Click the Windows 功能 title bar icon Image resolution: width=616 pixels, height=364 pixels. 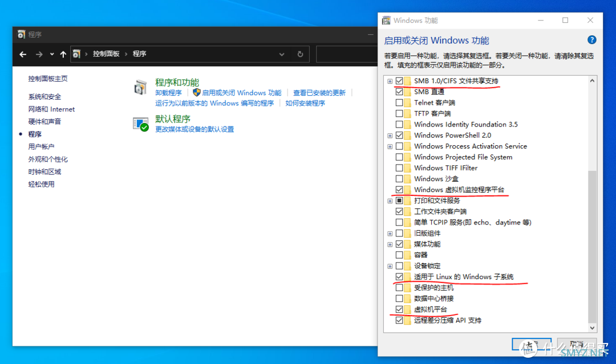(x=387, y=21)
